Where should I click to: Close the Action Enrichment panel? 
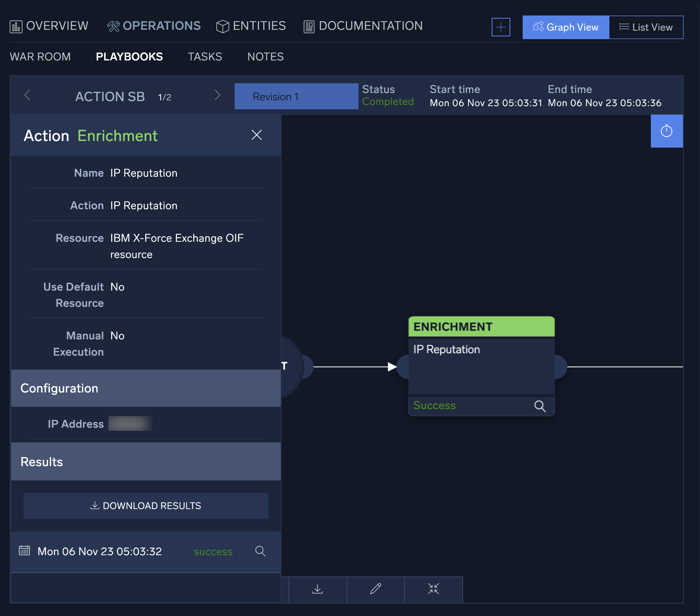[x=256, y=135]
